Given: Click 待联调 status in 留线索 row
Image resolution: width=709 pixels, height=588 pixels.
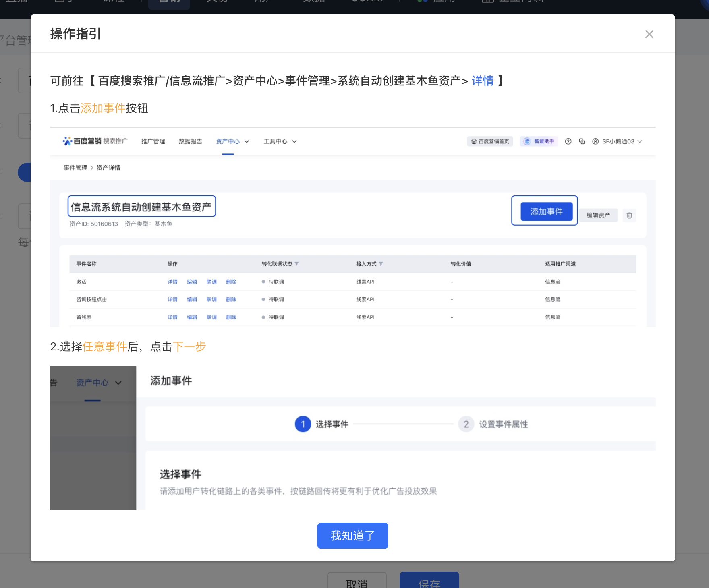Looking at the screenshot, I should pos(273,317).
